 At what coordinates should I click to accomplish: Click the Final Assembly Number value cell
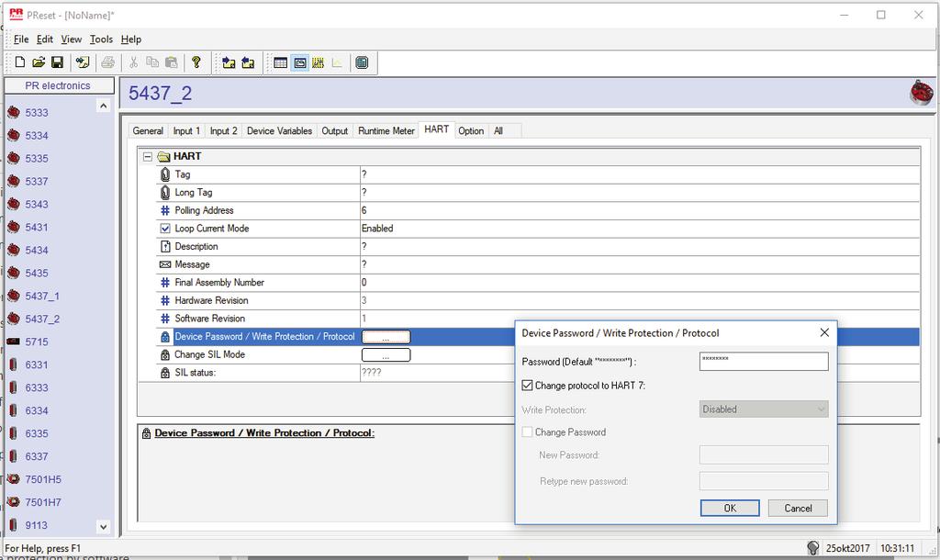pyautogui.click(x=640, y=283)
